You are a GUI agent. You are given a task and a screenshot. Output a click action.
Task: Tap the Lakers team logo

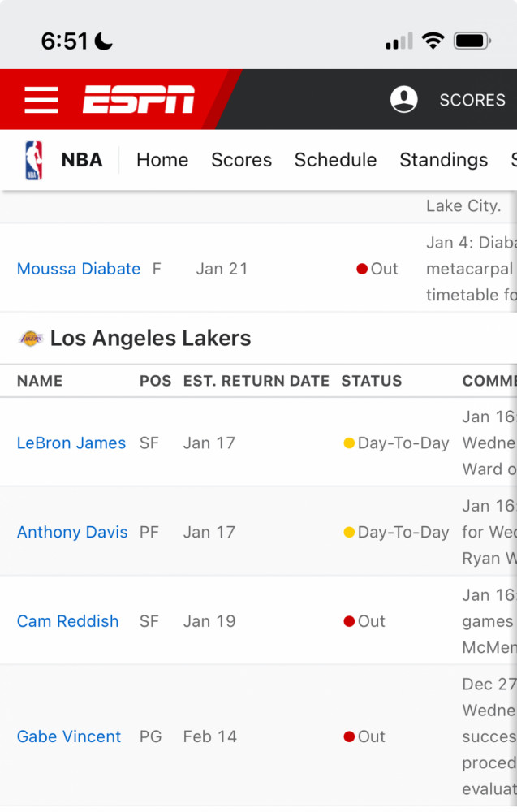[31, 339]
